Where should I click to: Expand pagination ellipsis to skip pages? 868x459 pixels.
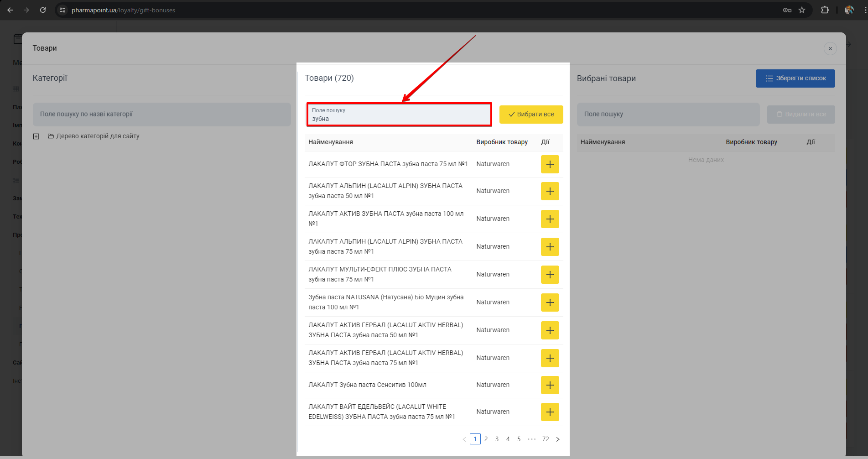point(531,439)
